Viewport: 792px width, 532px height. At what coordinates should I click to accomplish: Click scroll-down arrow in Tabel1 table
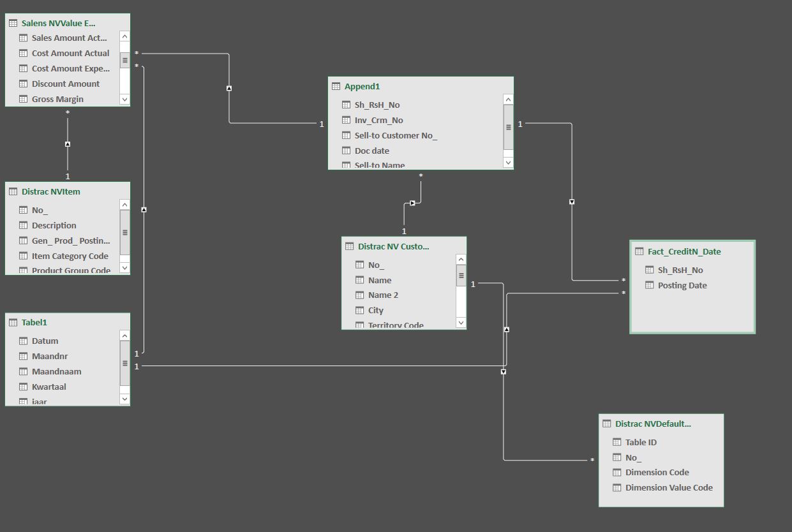point(124,399)
